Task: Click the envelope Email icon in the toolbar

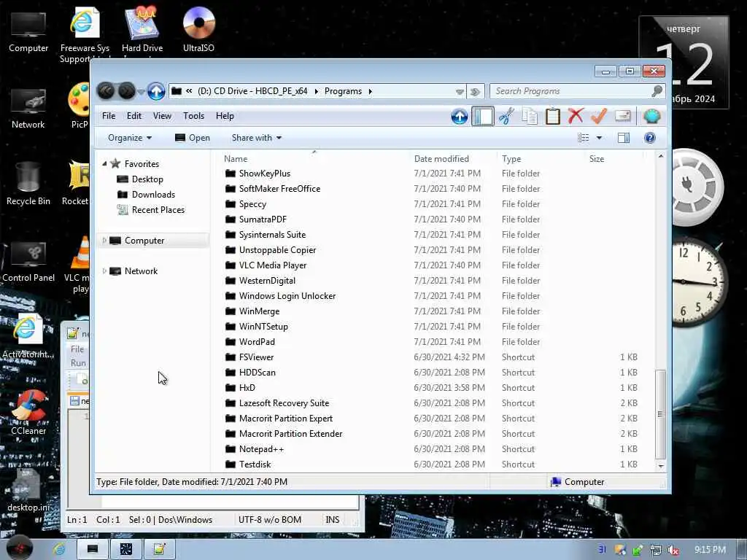Action: click(623, 116)
